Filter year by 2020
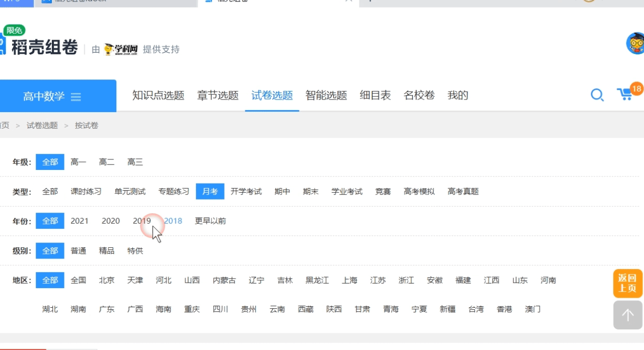644x350 pixels. [x=111, y=221]
